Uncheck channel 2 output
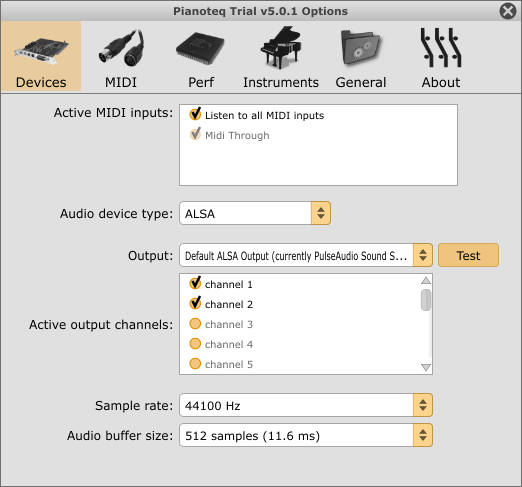 [x=195, y=303]
